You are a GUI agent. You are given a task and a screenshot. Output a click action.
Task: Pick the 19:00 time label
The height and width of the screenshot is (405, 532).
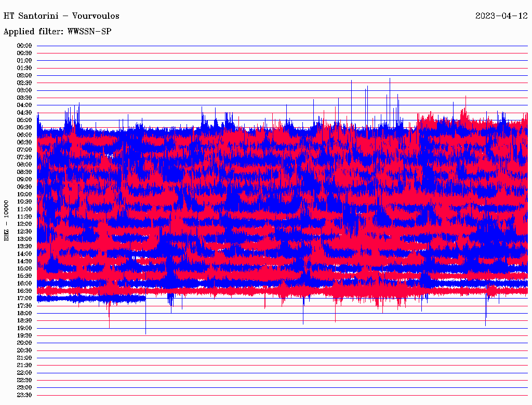click(24, 328)
